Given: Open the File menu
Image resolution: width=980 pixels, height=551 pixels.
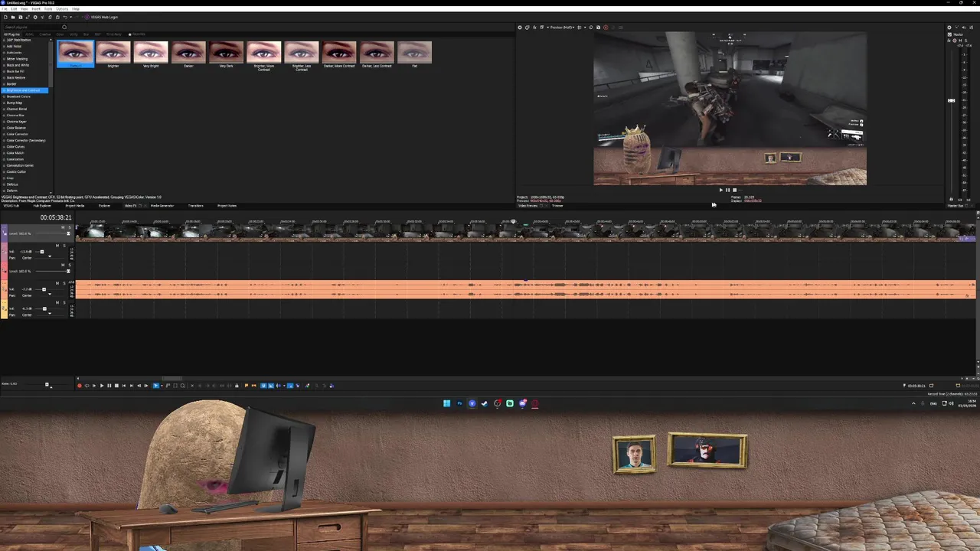Looking at the screenshot, I should click(5, 9).
